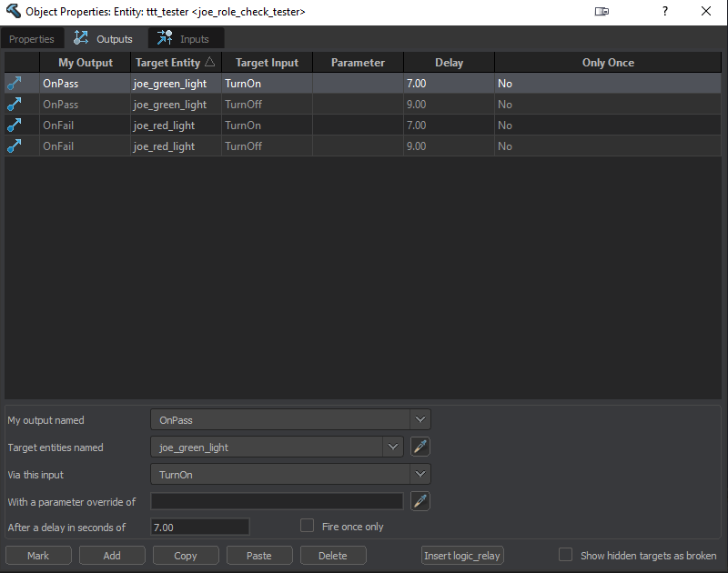Click the output icon on the first OnPass row
728x573 pixels.
14,83
